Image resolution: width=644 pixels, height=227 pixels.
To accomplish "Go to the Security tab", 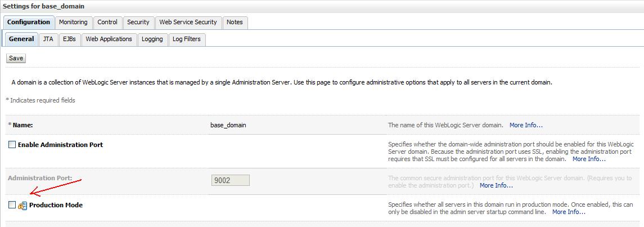I will click(138, 22).
